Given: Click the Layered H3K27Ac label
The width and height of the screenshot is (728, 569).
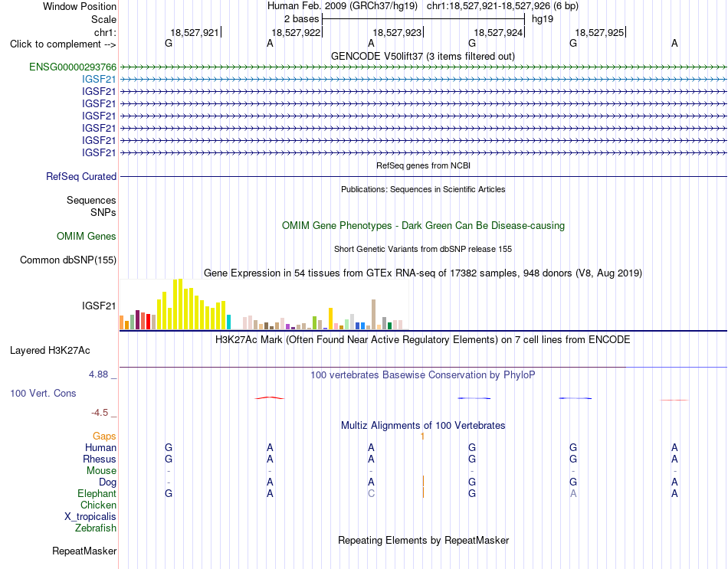Looking at the screenshot, I should point(50,351).
